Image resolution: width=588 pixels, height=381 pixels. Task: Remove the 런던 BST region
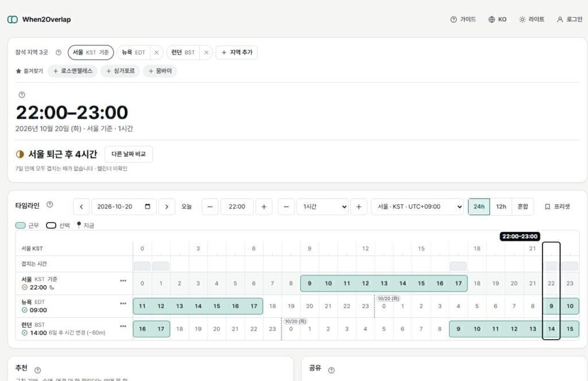point(206,52)
